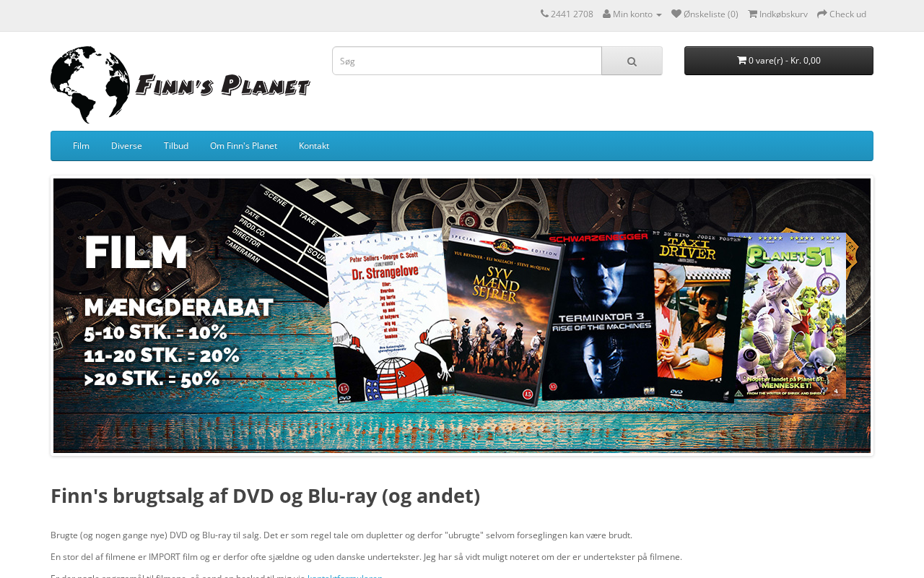Click the magnifier search button
924x578 pixels.
(632, 61)
